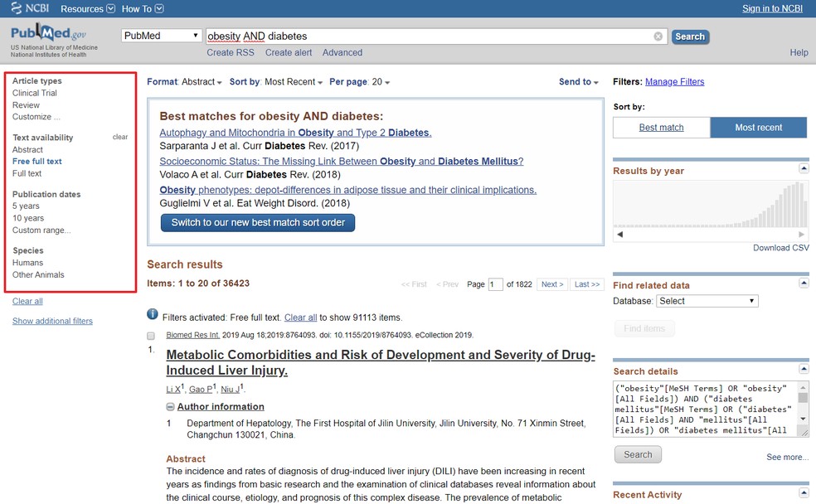Open the Advanced search page
Screen dimensions: 816x504
342,52
